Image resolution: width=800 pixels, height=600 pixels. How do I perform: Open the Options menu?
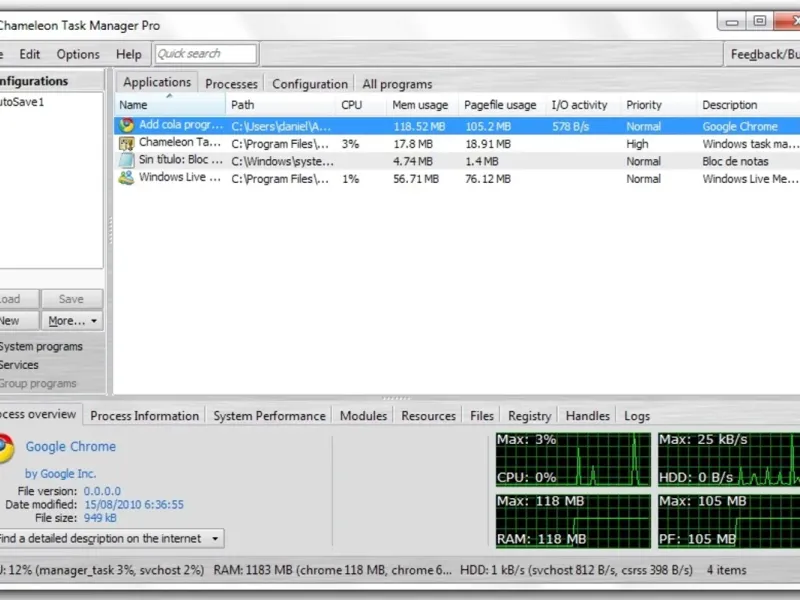pos(78,54)
